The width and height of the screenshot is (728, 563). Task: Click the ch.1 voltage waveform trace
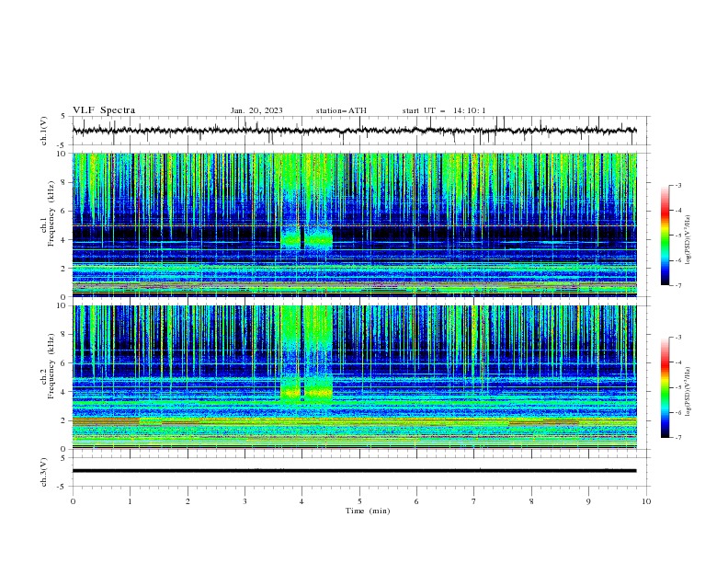[x=354, y=131]
